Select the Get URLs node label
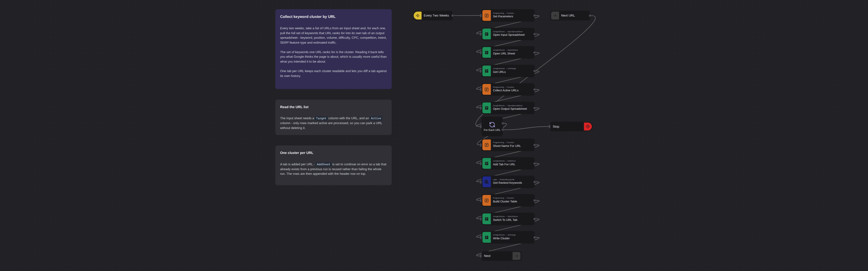The width and height of the screenshot is (868, 271). [x=499, y=72]
